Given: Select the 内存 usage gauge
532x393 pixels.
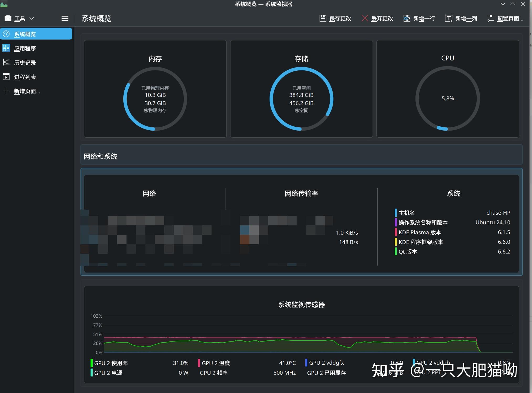Looking at the screenshot, I should tap(155, 99).
